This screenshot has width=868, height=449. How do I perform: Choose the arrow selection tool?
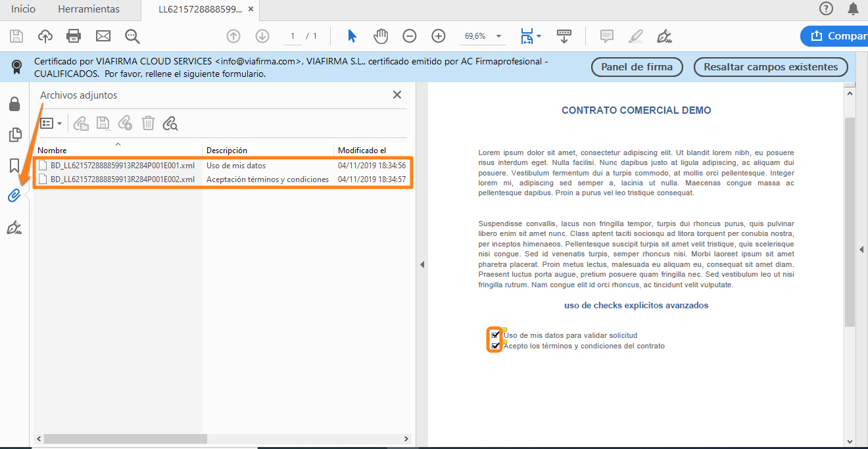(x=352, y=36)
